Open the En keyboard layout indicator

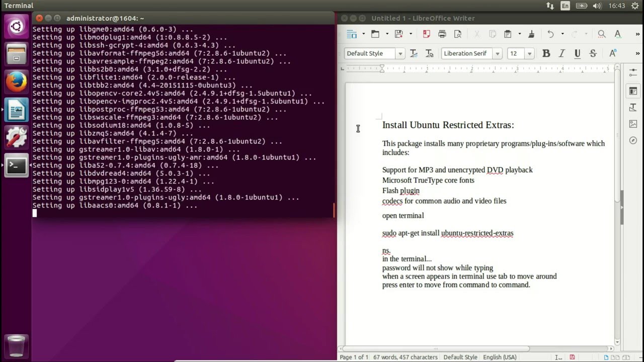pyautogui.click(x=566, y=6)
